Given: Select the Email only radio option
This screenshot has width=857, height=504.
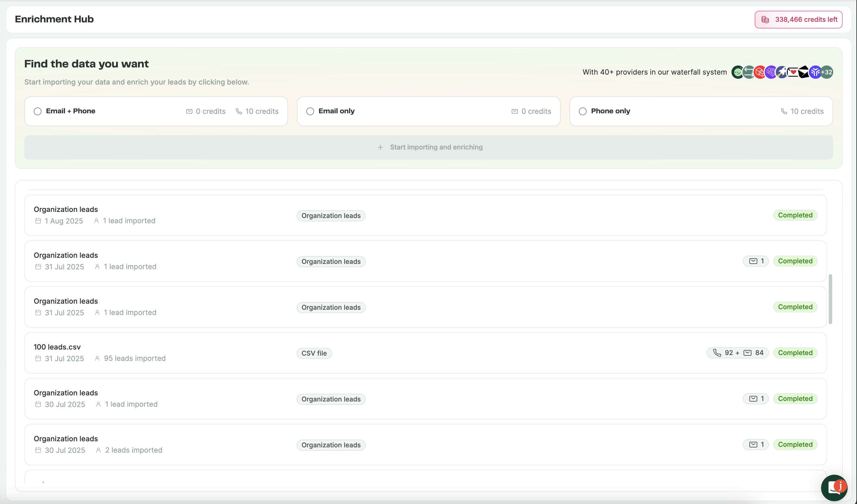Looking at the screenshot, I should [x=310, y=111].
